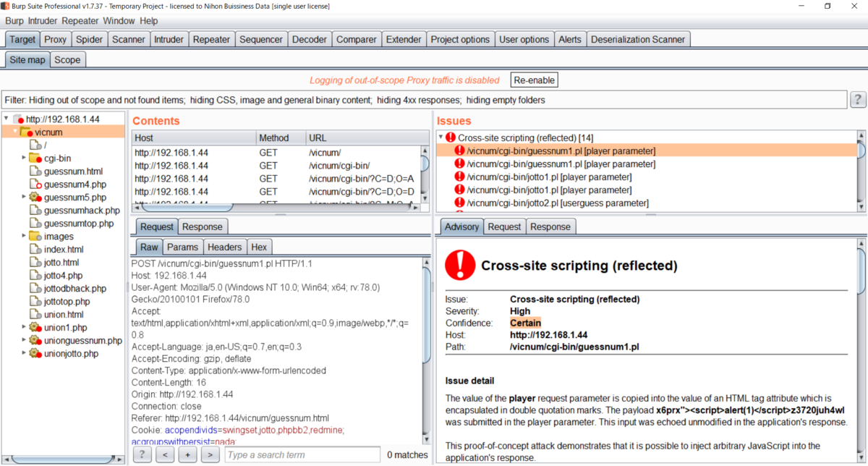Switch to the Scope sub-tab
The height and width of the screenshot is (466, 868).
click(67, 60)
